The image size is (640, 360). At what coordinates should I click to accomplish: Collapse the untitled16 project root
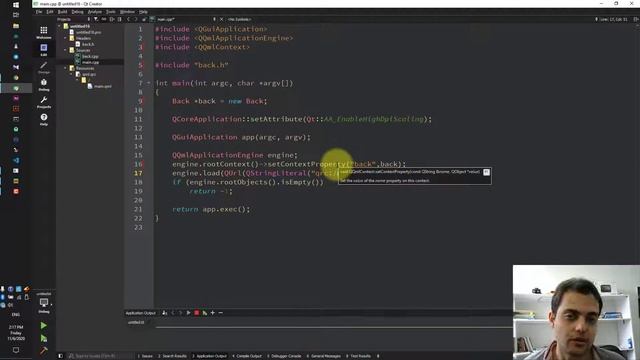(60, 26)
